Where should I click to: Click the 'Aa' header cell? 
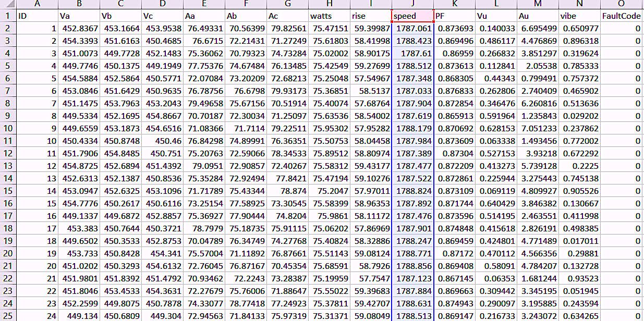click(204, 16)
